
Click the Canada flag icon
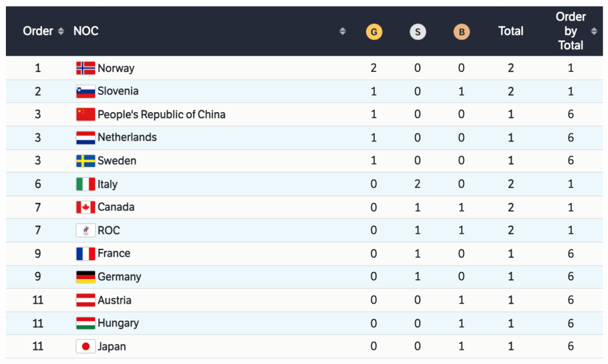click(85, 207)
